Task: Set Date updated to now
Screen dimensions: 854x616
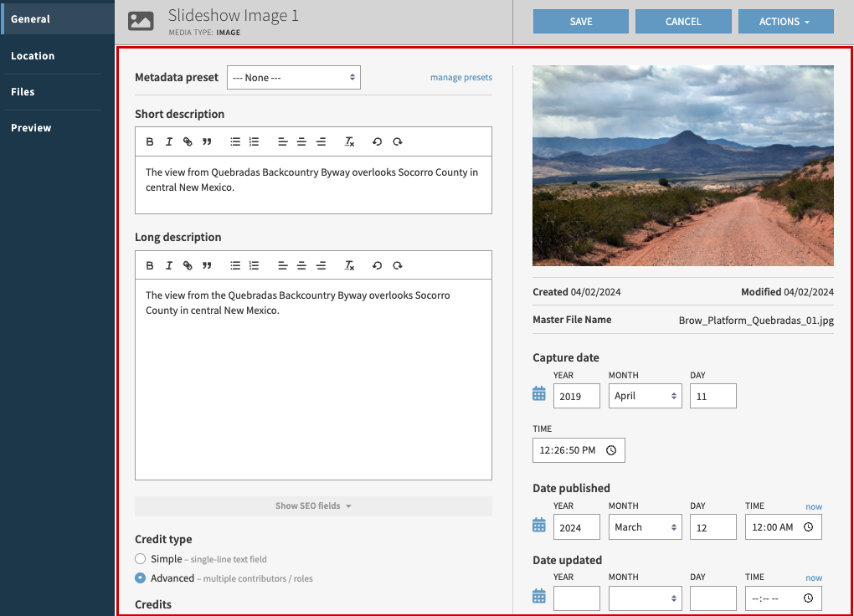Action: pos(814,577)
